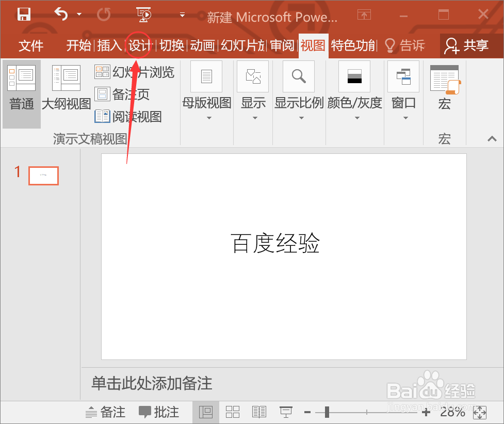The image size is (504, 424).
Task: Select the 幻灯片放映 tab
Action: [x=242, y=45]
